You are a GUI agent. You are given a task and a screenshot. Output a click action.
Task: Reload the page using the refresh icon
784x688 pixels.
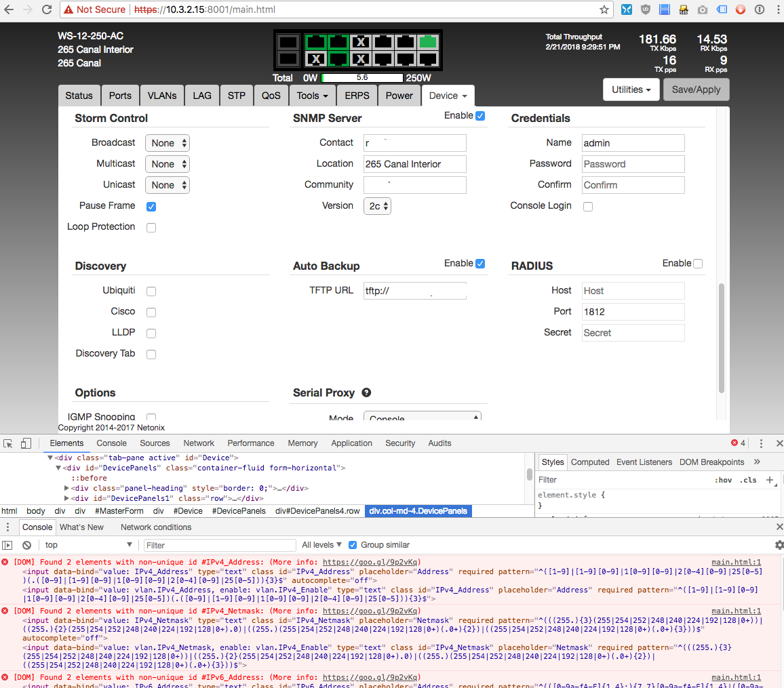pyautogui.click(x=47, y=10)
